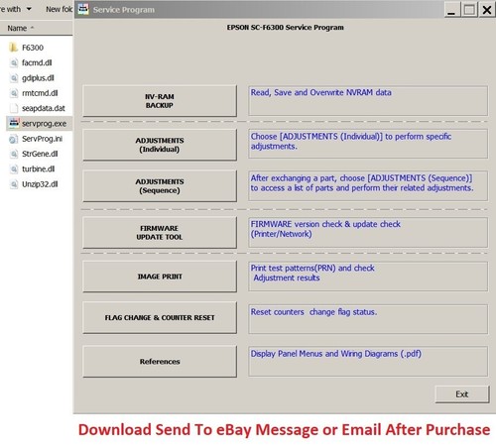
Task: Select the turbine.dll file name
Action: click(39, 169)
